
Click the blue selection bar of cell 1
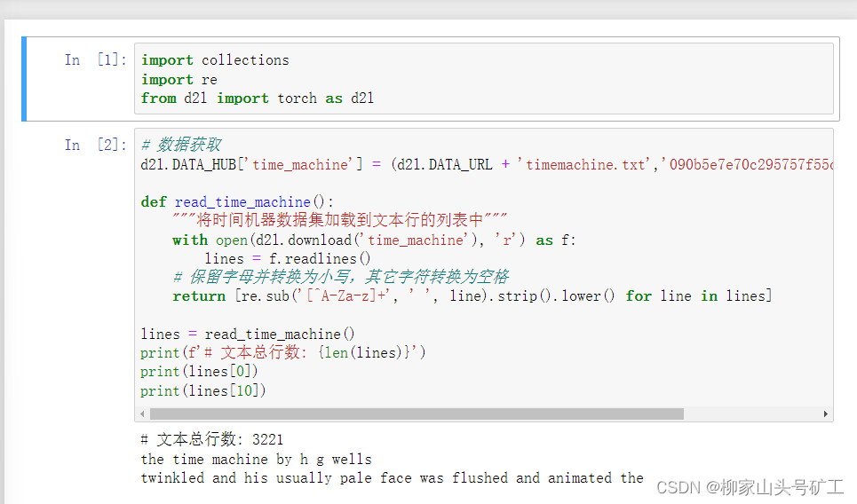click(24, 78)
